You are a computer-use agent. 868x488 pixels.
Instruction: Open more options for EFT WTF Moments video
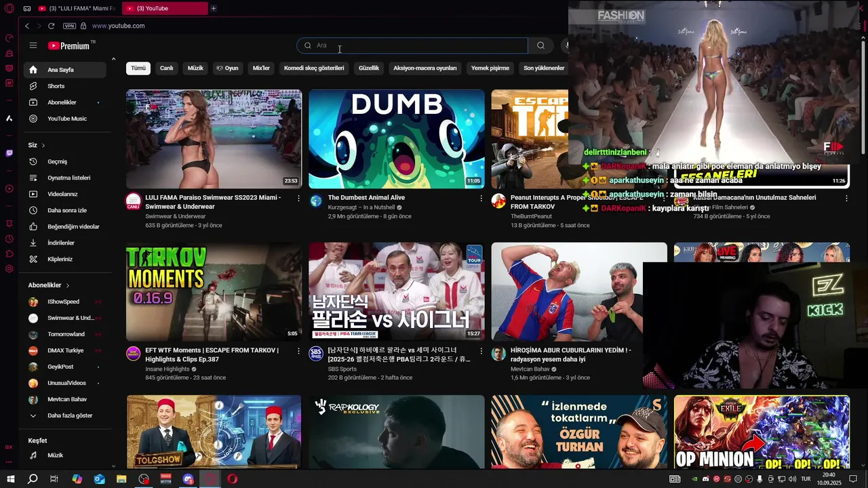[x=298, y=351]
